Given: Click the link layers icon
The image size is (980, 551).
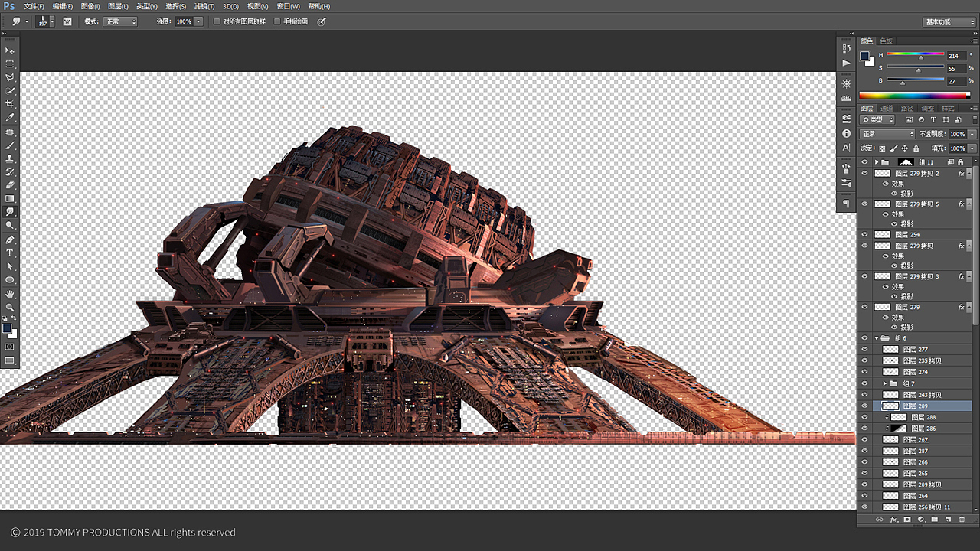Looking at the screenshot, I should [x=879, y=520].
